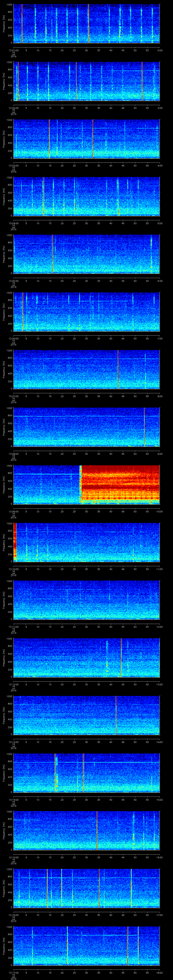Select the "10:00" end-of-axis time label
The image size is (173, 980).
click(159, 511)
